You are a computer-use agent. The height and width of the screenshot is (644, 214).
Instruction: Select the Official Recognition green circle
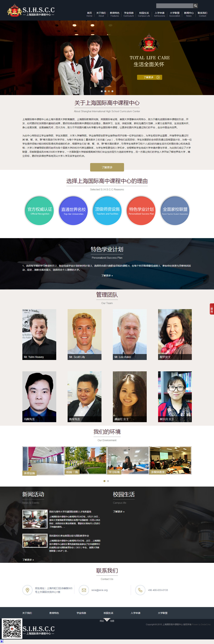pyautogui.click(x=39, y=210)
